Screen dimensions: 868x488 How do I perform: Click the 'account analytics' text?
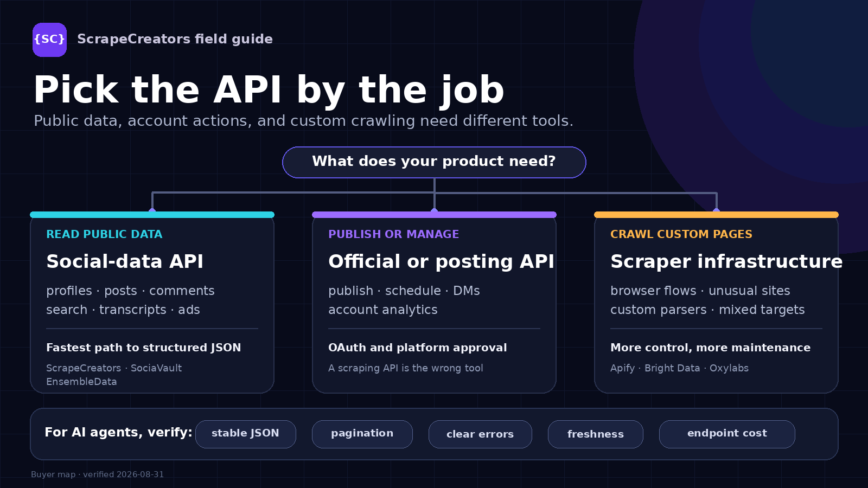tap(383, 310)
